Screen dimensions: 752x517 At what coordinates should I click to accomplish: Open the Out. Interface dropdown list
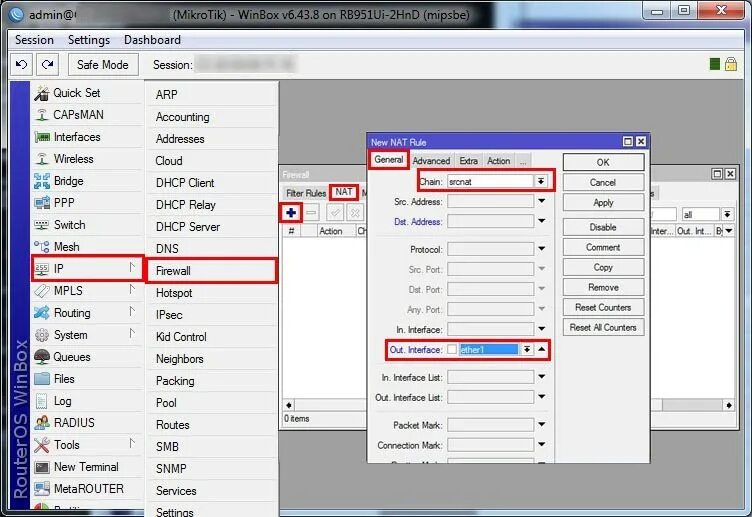[x=527, y=350]
